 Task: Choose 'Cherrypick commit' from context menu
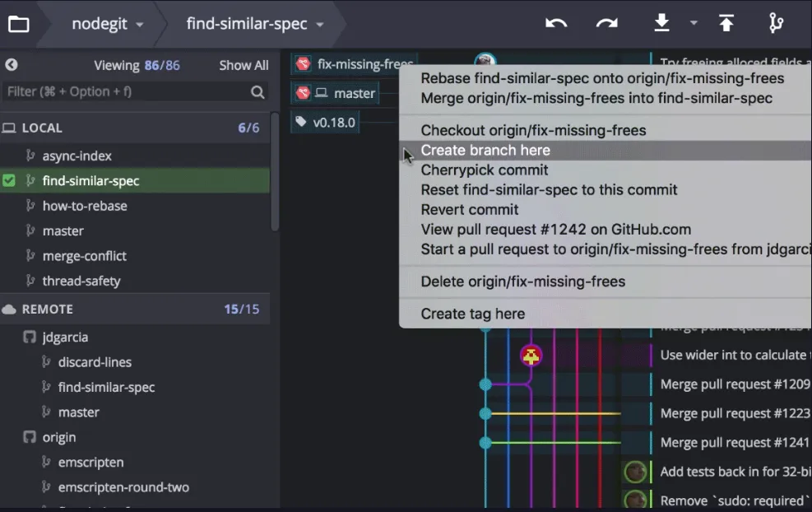485,170
